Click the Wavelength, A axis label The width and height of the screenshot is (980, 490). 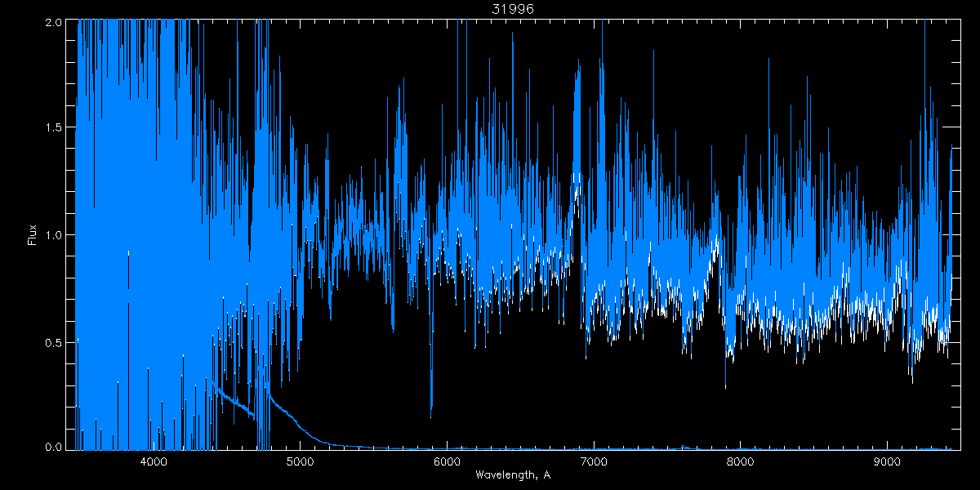pos(513,474)
